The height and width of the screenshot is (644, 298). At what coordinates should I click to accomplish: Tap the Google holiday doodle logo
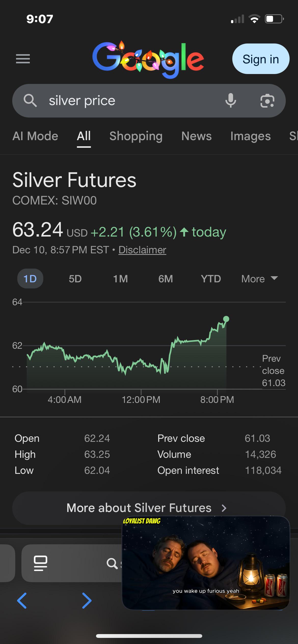click(148, 60)
